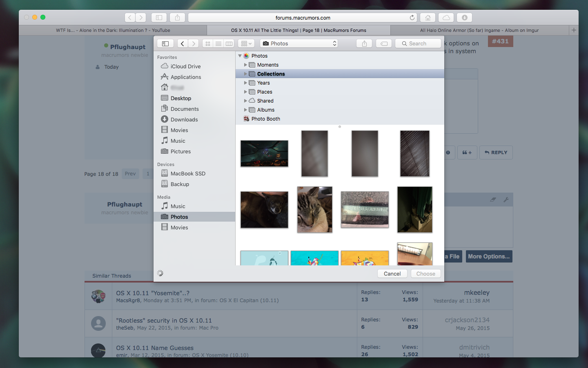The height and width of the screenshot is (368, 588).
Task: Expand the Shared folder
Action: click(x=245, y=101)
